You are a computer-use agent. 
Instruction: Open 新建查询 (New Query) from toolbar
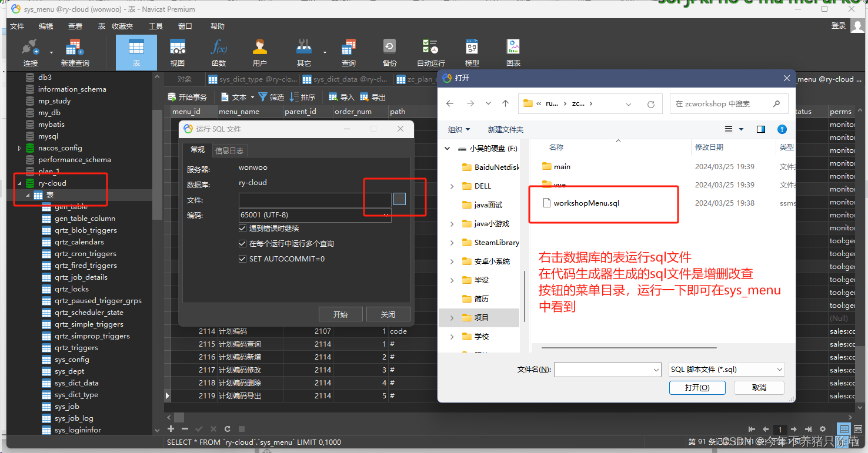75,52
